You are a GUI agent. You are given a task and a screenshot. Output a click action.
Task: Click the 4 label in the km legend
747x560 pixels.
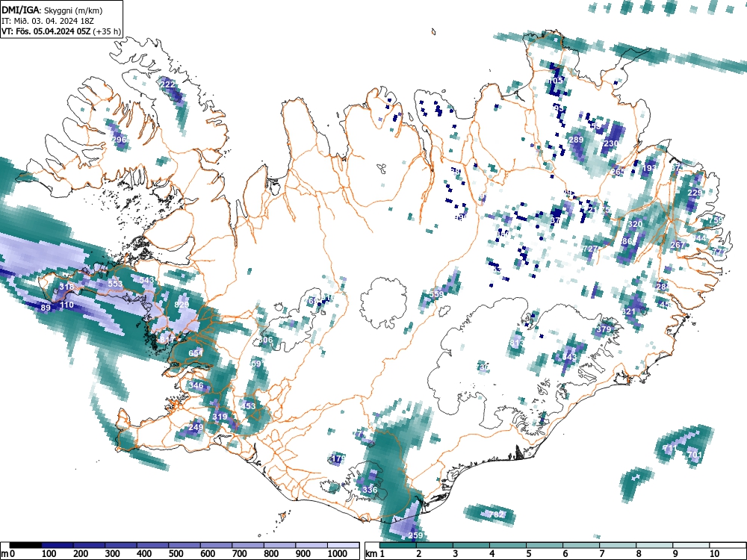492,553
